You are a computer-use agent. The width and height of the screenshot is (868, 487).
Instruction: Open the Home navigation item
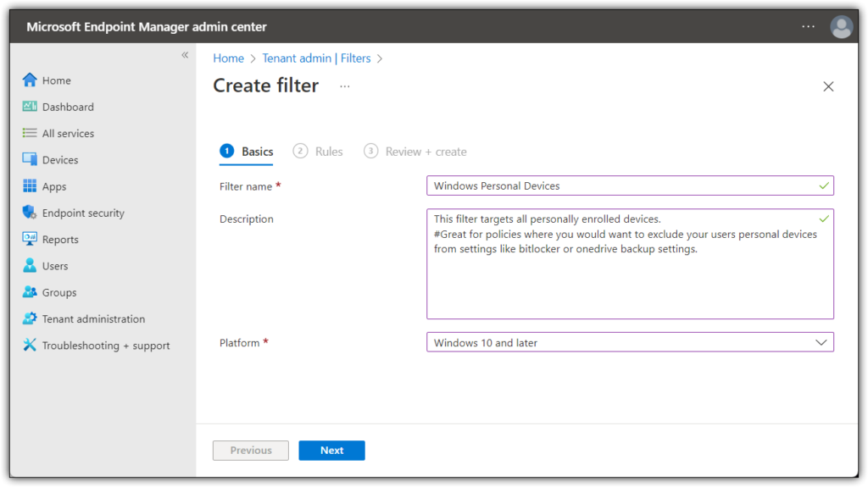point(57,80)
